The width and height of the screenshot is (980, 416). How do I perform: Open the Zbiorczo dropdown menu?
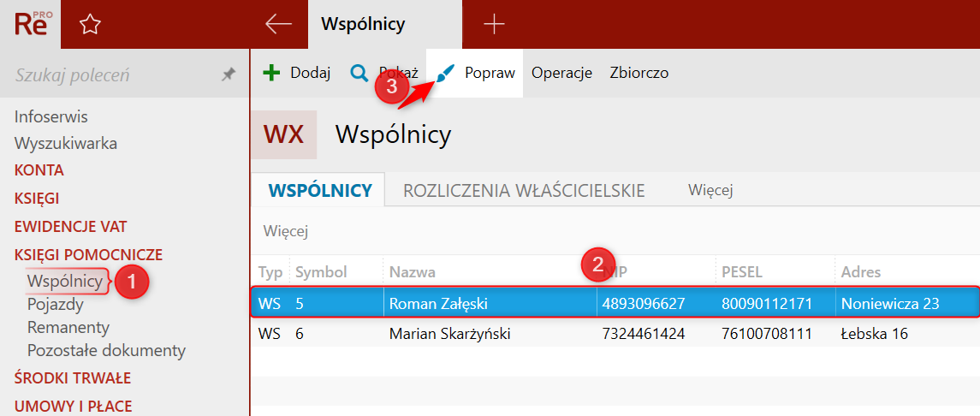tap(639, 73)
